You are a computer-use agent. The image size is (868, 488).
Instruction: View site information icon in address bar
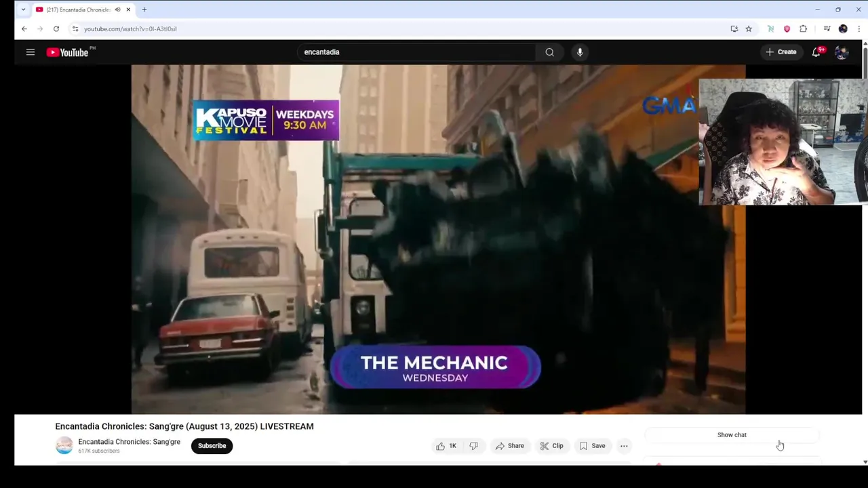click(75, 29)
